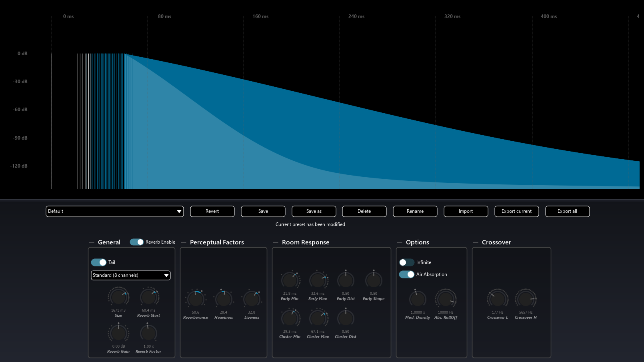The height and width of the screenshot is (362, 644).
Task: Click the Crossover H knob
Action: click(526, 299)
